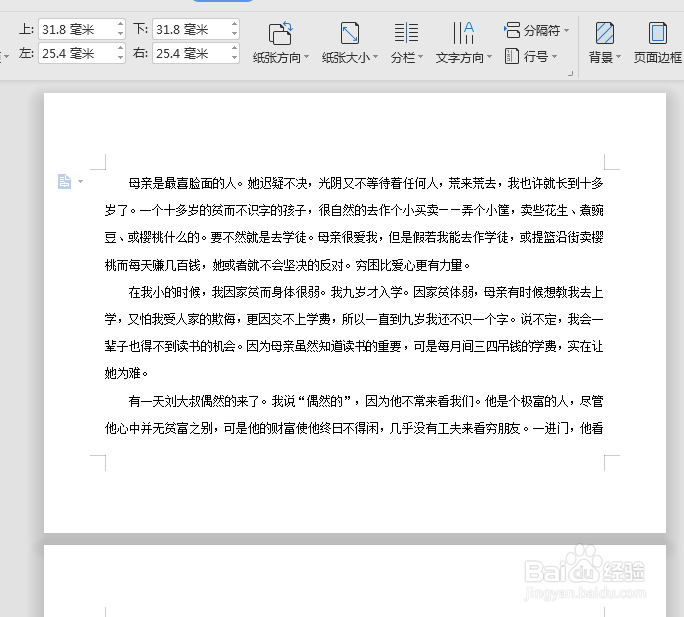Click text line starting 在我小的时候

pyautogui.click(x=366, y=292)
